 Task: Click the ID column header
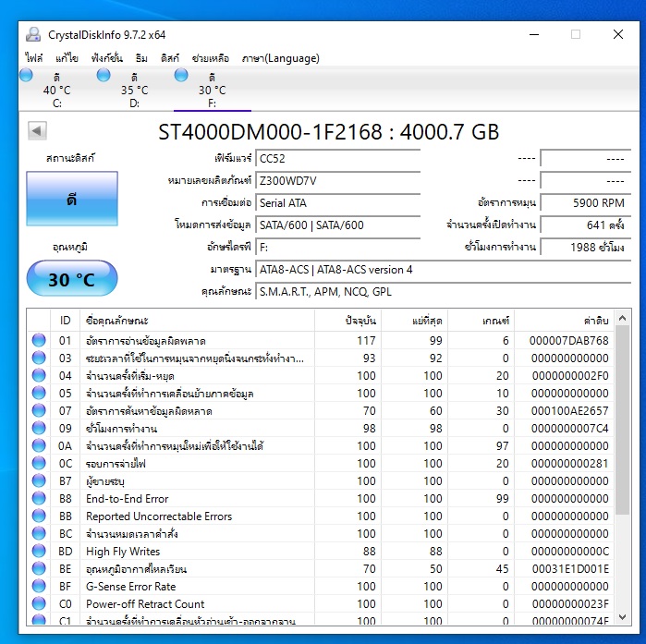pos(65,320)
